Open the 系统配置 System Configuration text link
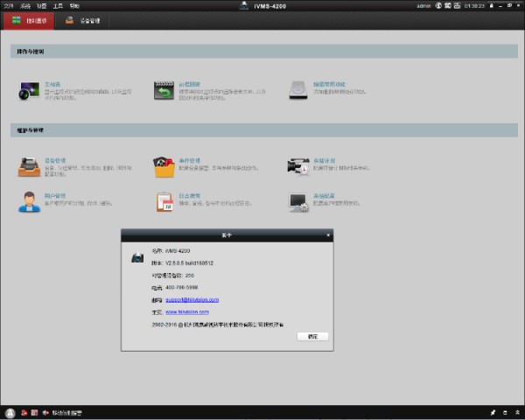Image resolution: width=525 pixels, height=420 pixels. (324, 196)
